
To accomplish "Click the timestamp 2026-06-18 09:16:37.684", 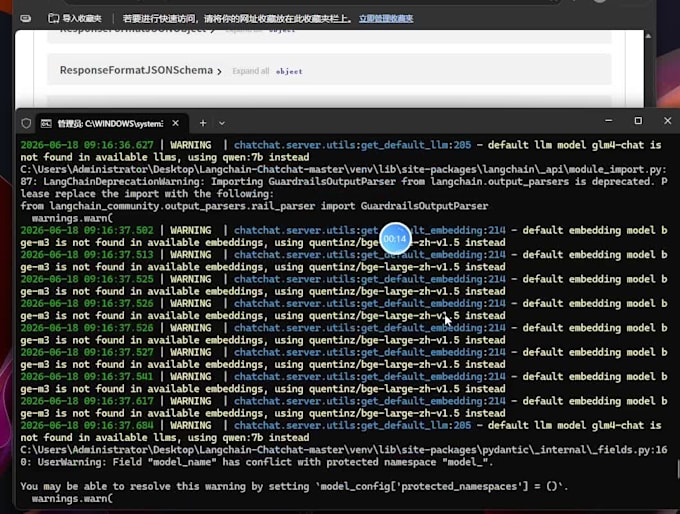I will [x=87, y=426].
